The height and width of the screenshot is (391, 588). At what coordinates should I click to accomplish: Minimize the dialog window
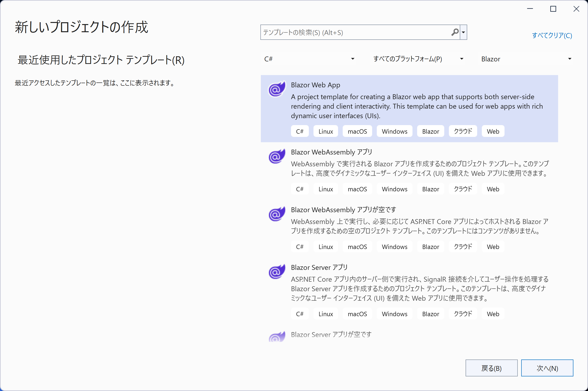530,9
